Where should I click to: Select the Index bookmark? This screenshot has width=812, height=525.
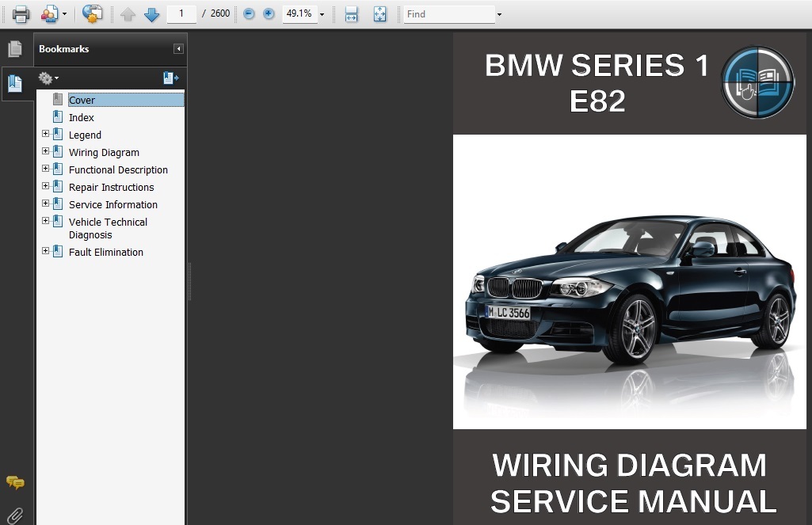82,117
